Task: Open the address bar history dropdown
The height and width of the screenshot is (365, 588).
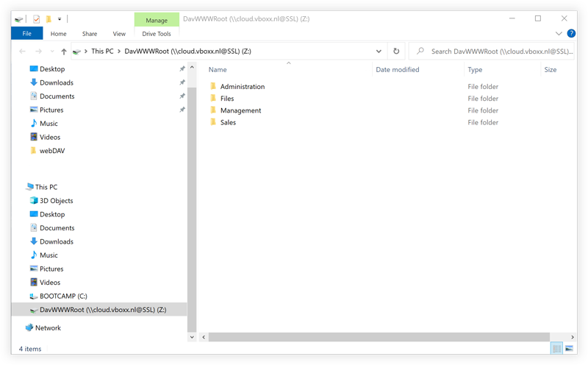Action: 379,51
